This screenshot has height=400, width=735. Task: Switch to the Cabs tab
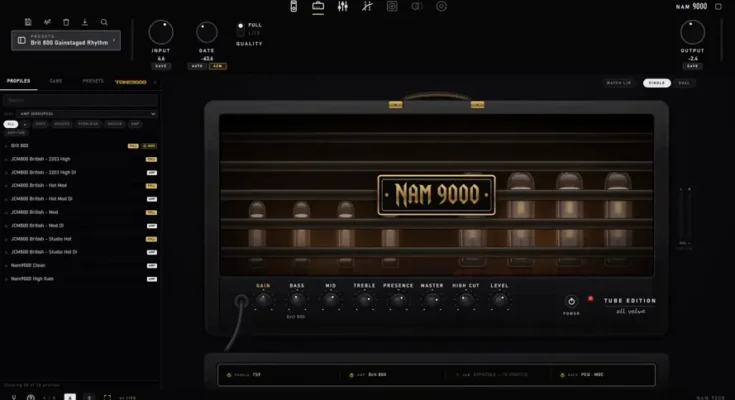[x=56, y=81]
